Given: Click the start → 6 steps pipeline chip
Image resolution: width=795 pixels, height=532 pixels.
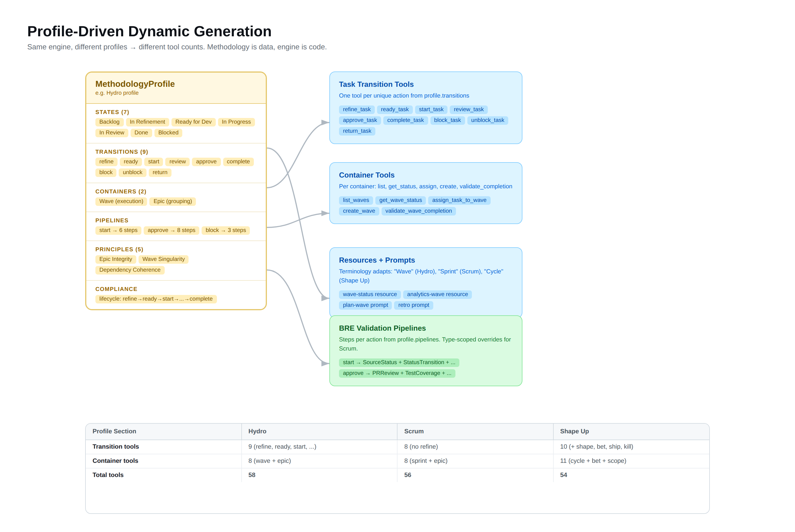Looking at the screenshot, I should click(x=118, y=230).
